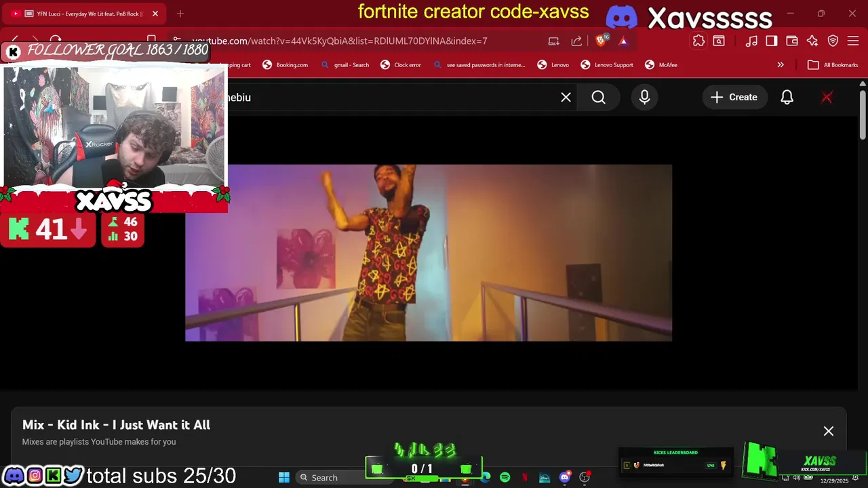Image resolution: width=868 pixels, height=488 pixels.
Task: Click the music video player
Action: [x=429, y=252]
